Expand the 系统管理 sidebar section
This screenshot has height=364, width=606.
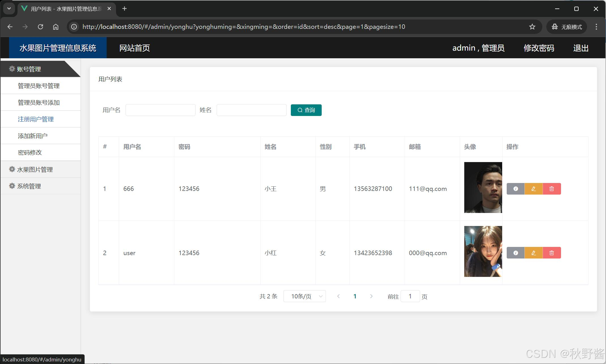(x=29, y=186)
